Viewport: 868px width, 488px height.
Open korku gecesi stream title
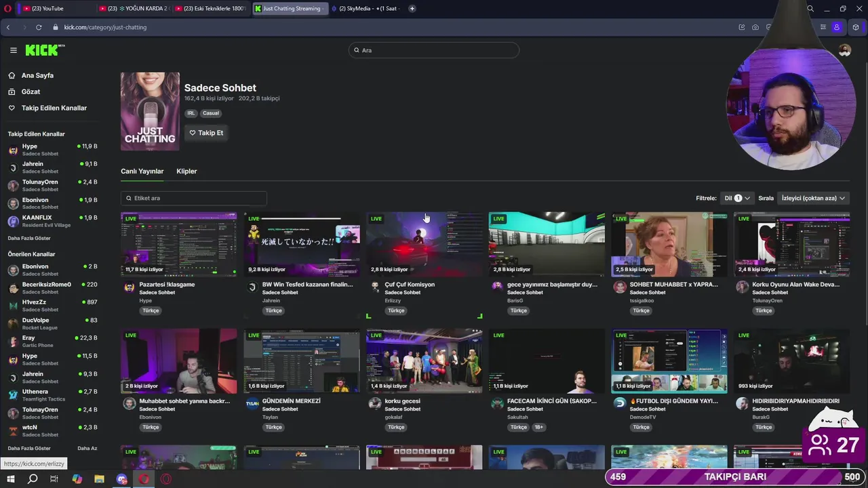402,401
